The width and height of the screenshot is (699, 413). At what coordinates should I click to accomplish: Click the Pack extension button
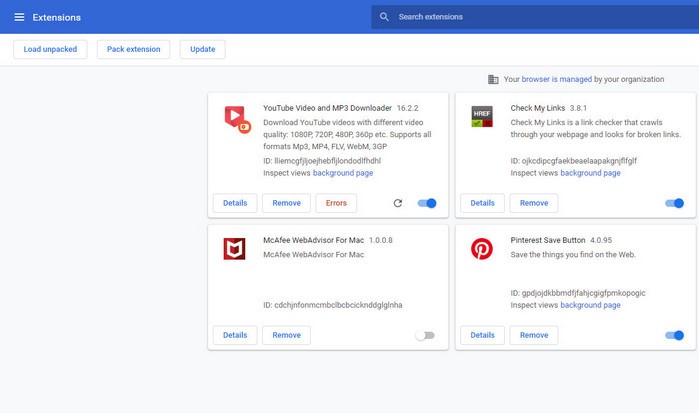tap(133, 49)
